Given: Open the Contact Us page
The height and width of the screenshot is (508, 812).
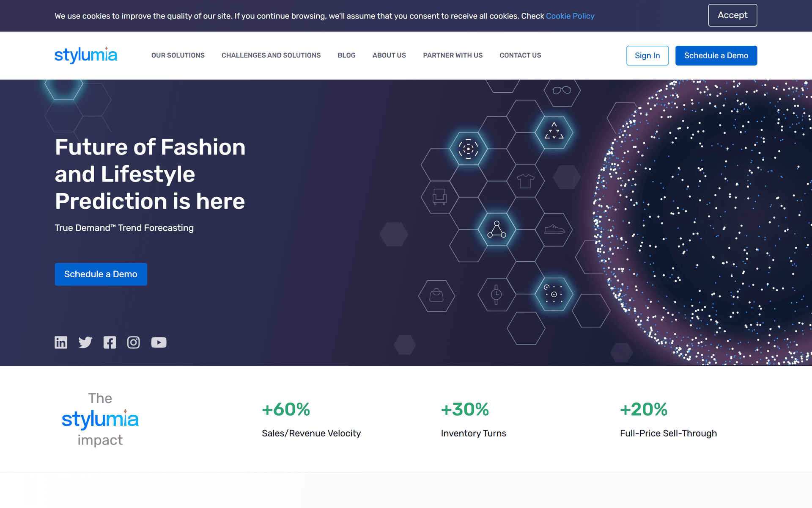Looking at the screenshot, I should click(x=521, y=55).
